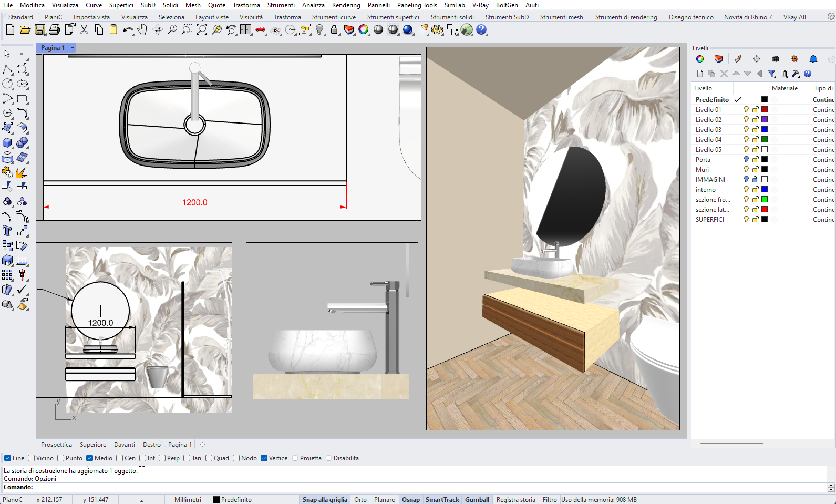Enable the Vicino osnap checkbox
This screenshot has height=504, width=836.
(32, 458)
